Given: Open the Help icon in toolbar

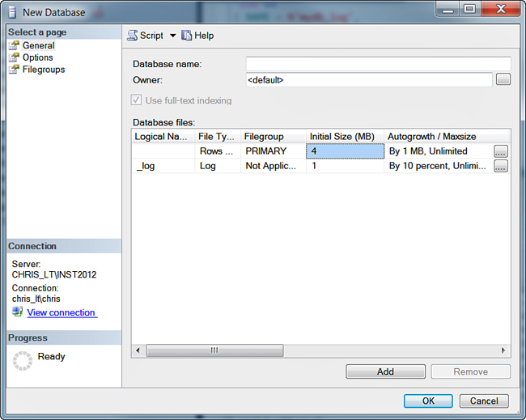Looking at the screenshot, I should pyautogui.click(x=187, y=36).
